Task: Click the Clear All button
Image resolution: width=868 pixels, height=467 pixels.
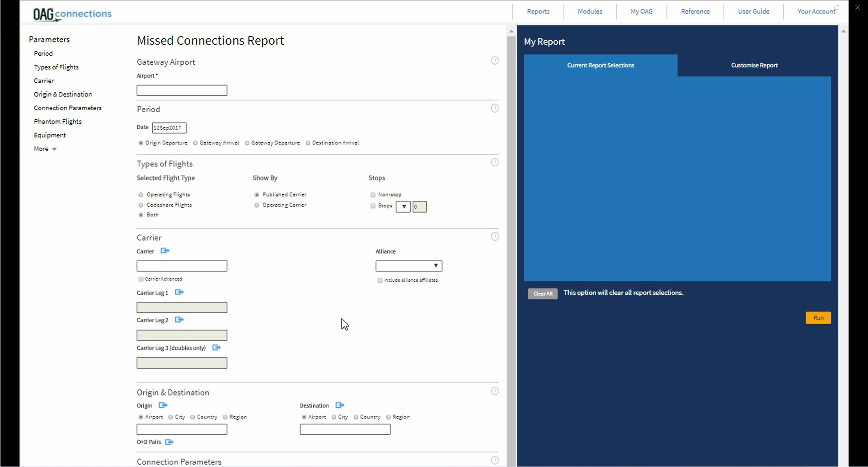Action: (x=543, y=294)
